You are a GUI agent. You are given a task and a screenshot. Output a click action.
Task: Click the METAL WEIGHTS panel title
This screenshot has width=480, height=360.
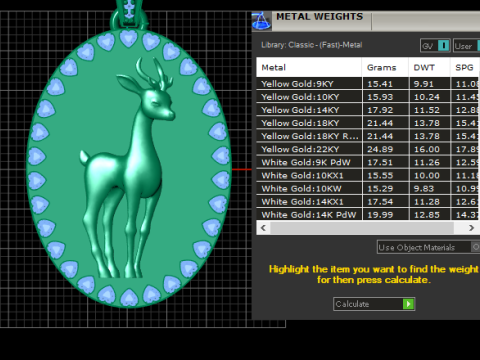click(x=319, y=17)
